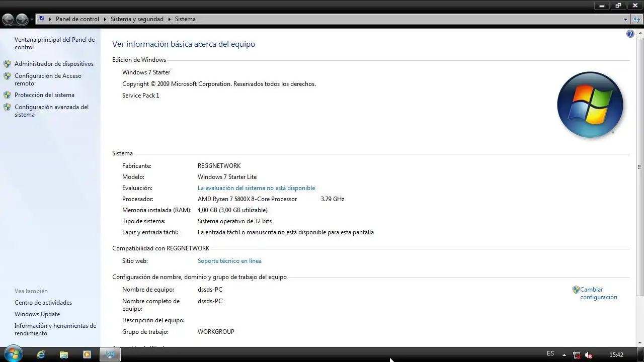Open Centro de actividades link
Viewport: 644px width, 362px height.
point(43,303)
